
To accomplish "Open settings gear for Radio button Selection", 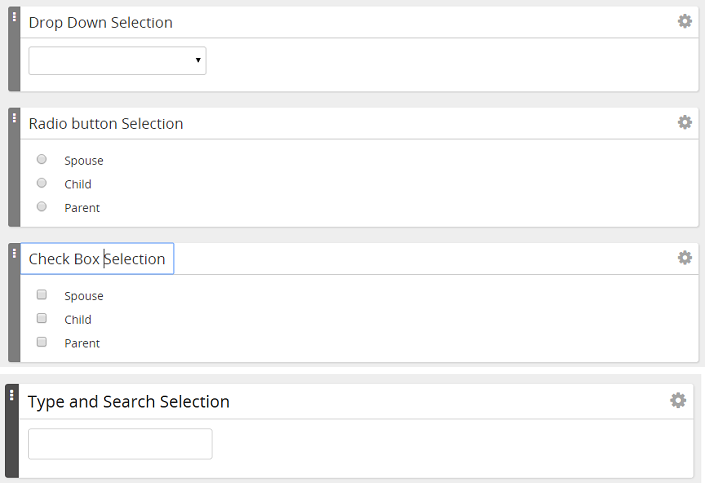I will [684, 122].
